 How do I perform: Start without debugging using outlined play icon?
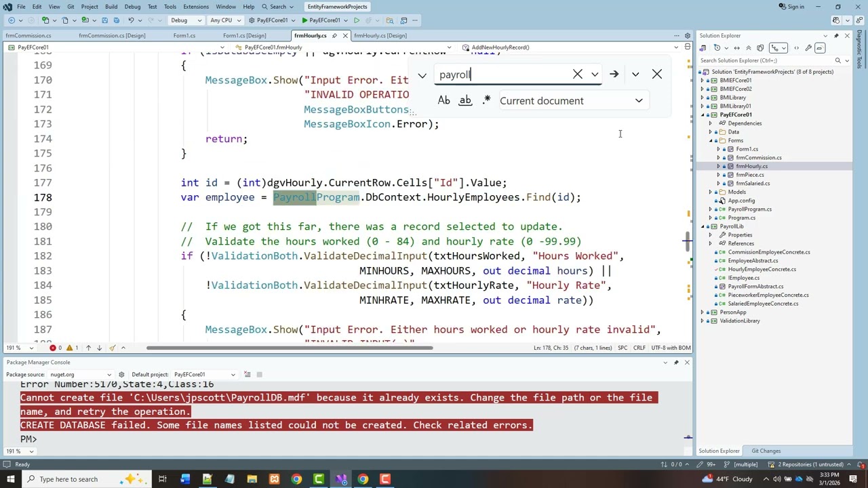point(357,20)
